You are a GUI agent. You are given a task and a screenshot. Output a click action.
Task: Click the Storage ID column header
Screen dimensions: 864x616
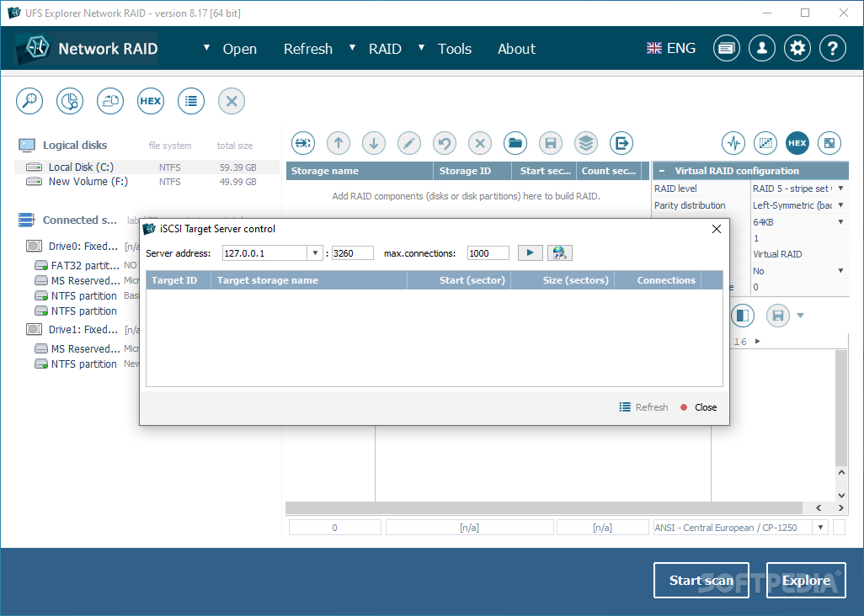tap(472, 171)
